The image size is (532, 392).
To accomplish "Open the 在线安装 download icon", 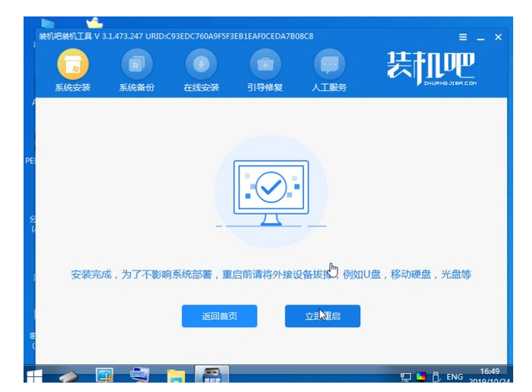I will [201, 64].
